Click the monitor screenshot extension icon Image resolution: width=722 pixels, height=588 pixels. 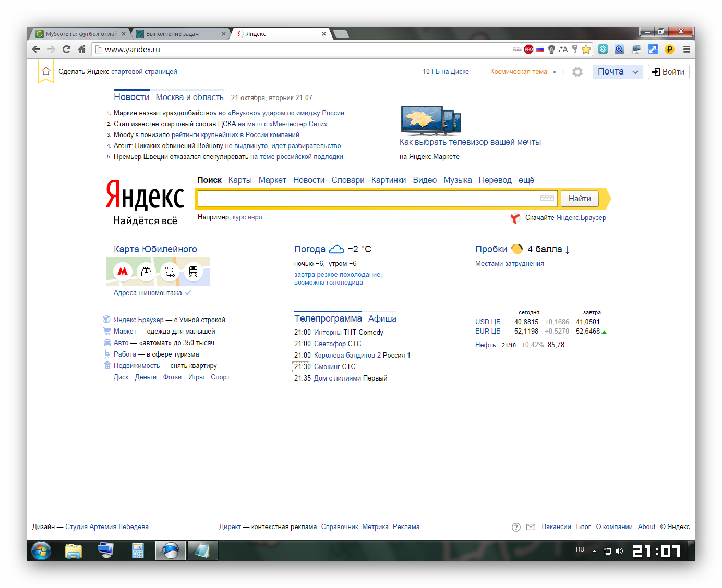click(x=636, y=49)
